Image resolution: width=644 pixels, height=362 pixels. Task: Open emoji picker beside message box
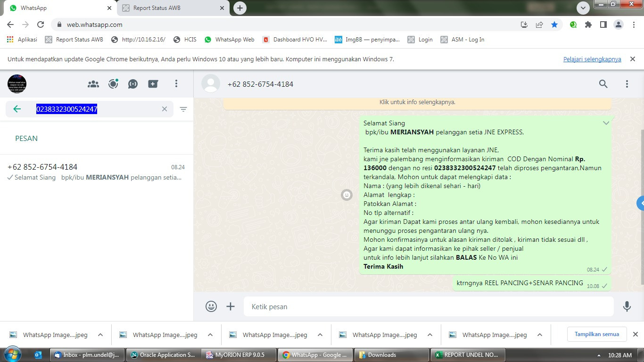point(211,306)
